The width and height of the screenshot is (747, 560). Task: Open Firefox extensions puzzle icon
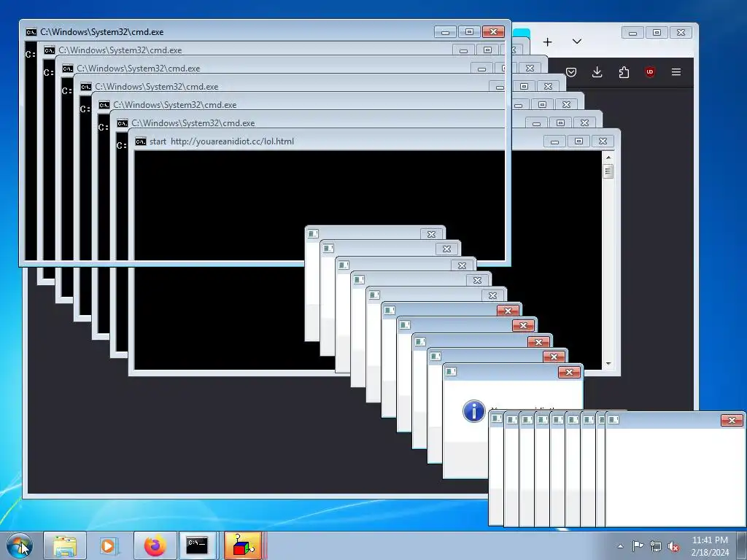click(624, 72)
